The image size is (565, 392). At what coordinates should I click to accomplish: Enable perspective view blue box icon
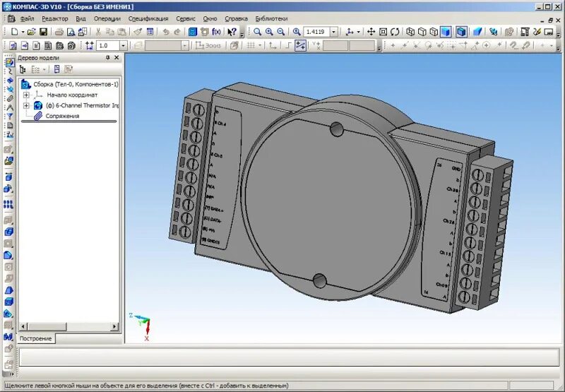477,32
